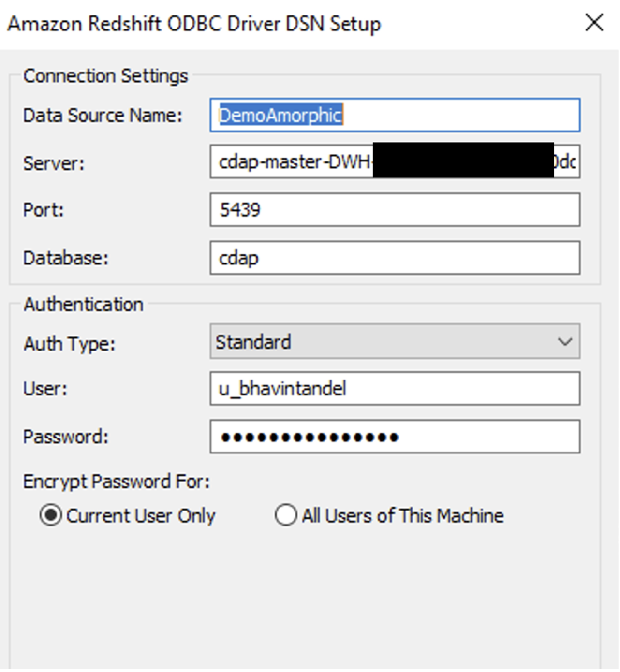Click the Encrypt Password For label
Screen dimensions: 620x672
tap(117, 482)
